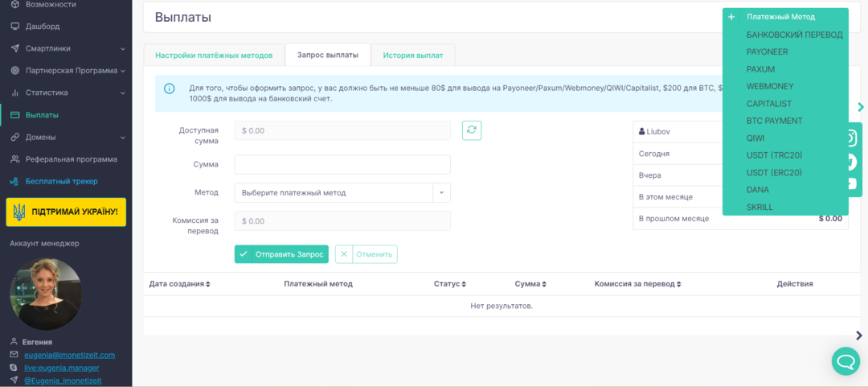Expand the Смартлинки sidebar submenu

point(122,48)
